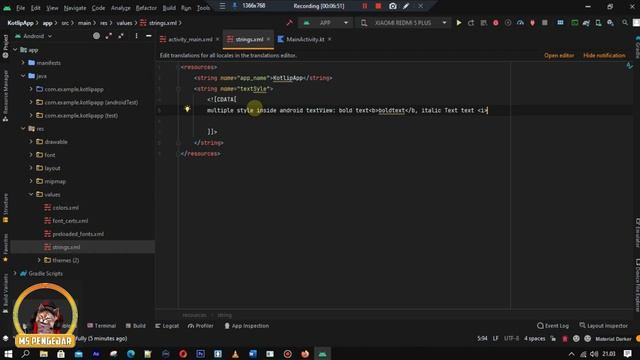Open Microsoft Edge from taskbar
The width and height of the screenshot is (640, 360).
[131, 354]
